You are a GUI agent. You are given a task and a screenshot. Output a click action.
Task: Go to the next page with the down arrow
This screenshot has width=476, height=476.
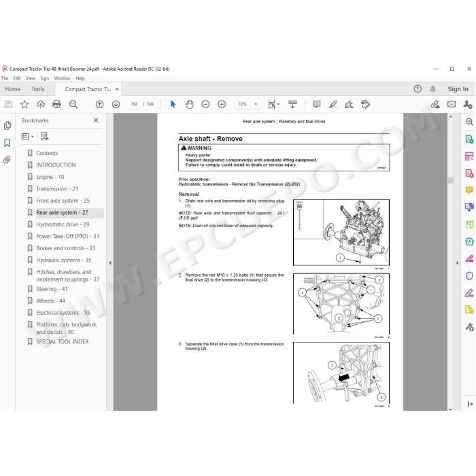point(116,105)
